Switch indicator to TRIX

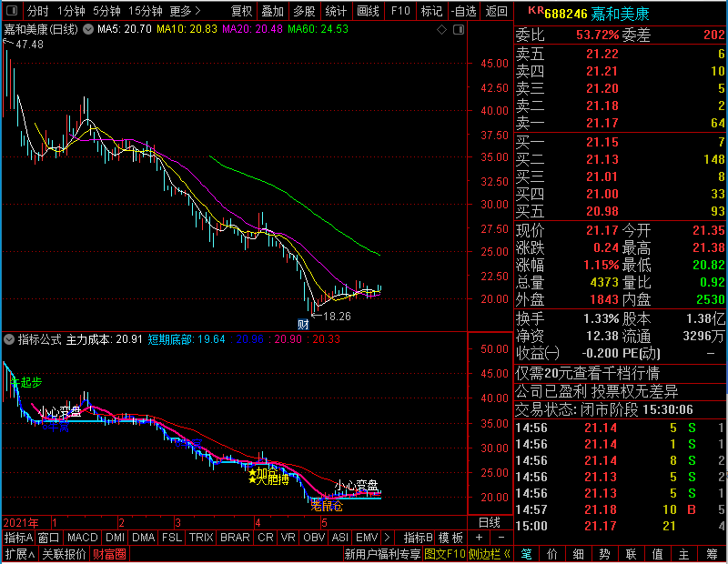click(201, 538)
